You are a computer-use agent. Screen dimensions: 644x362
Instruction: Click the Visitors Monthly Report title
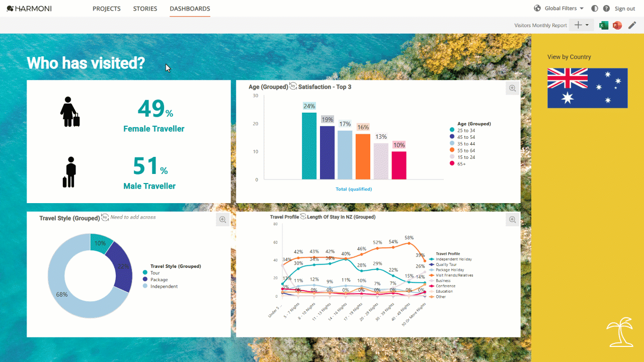pyautogui.click(x=540, y=25)
